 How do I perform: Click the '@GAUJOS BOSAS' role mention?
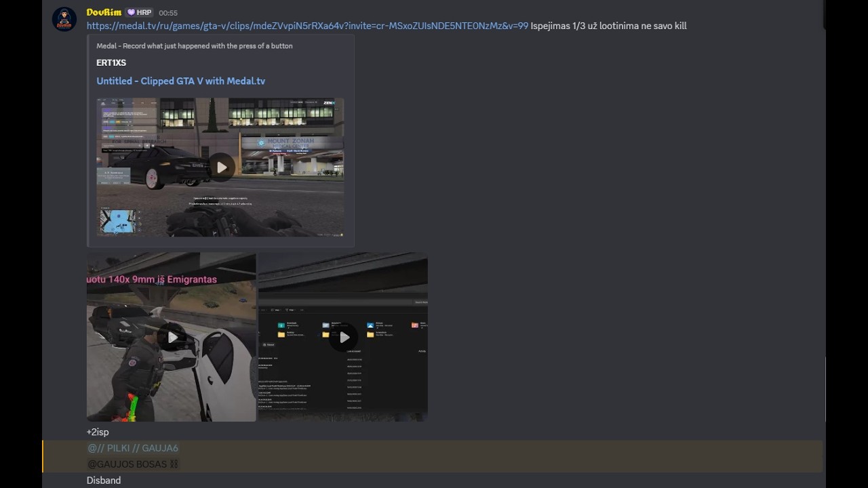(x=133, y=464)
